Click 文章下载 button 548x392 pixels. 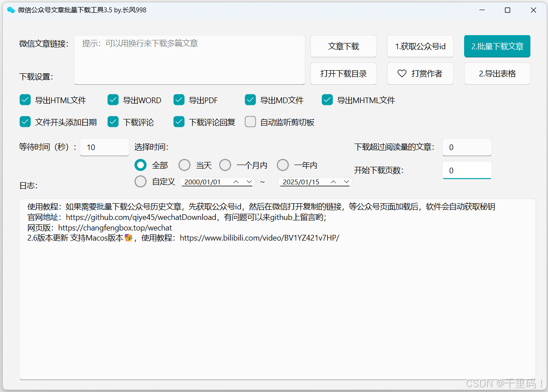tap(343, 46)
